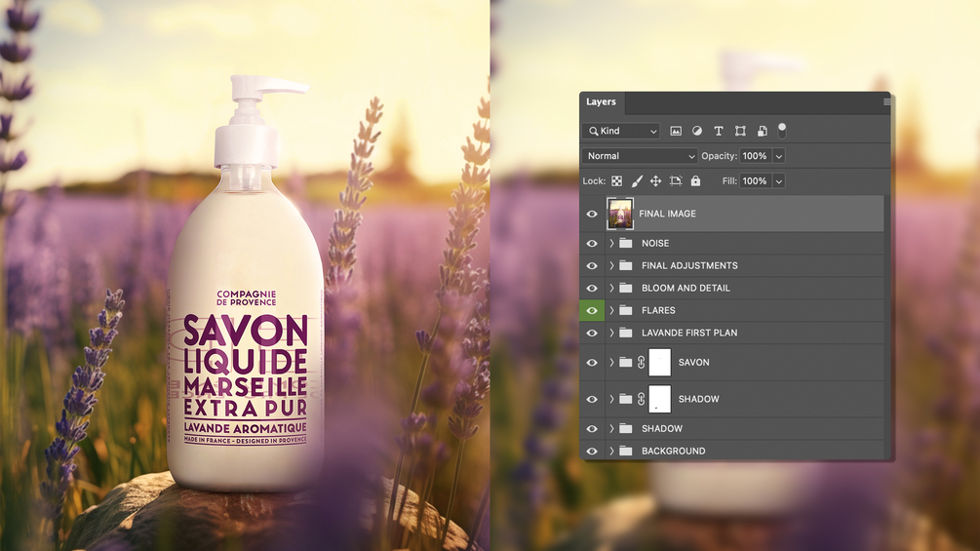Click the SAVON group folder icon

click(626, 363)
